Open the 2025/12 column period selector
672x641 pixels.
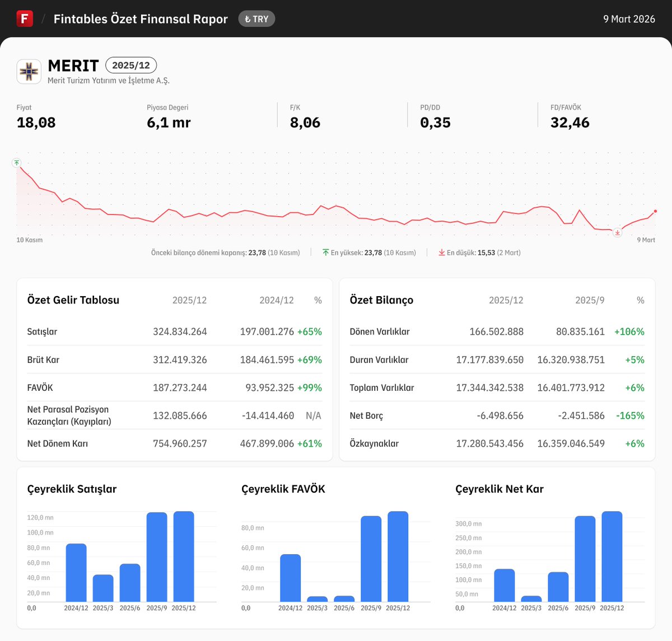coord(189,300)
